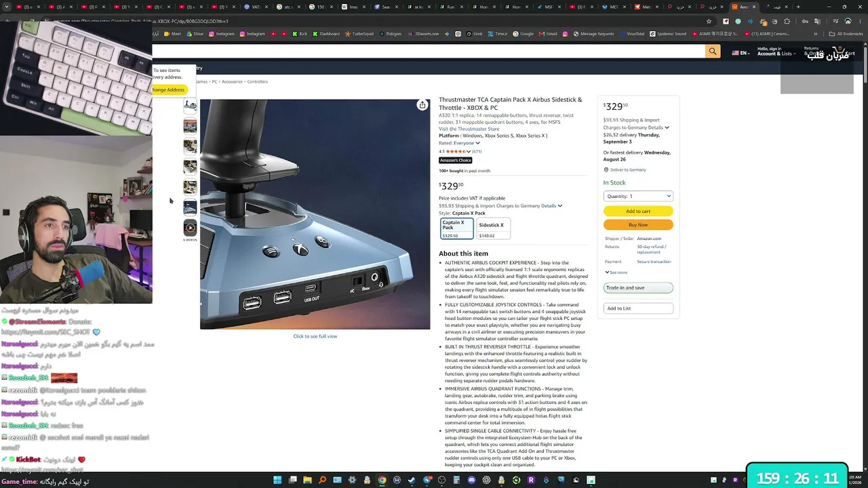Click the Buy Now button
The width and height of the screenshot is (868, 488).
point(638,225)
